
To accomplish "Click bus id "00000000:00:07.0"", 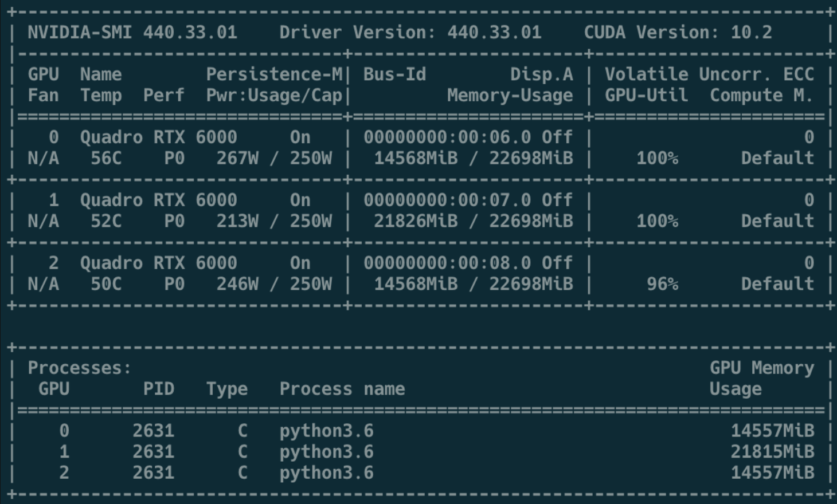I will coord(447,200).
